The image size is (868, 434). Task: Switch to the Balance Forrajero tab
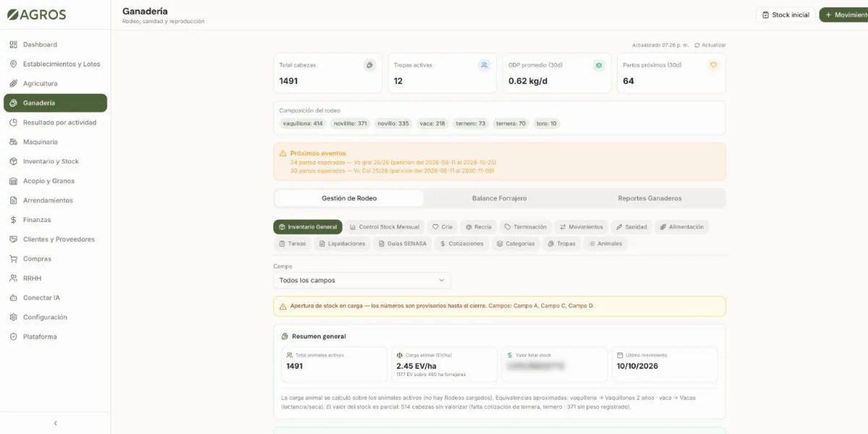click(499, 198)
